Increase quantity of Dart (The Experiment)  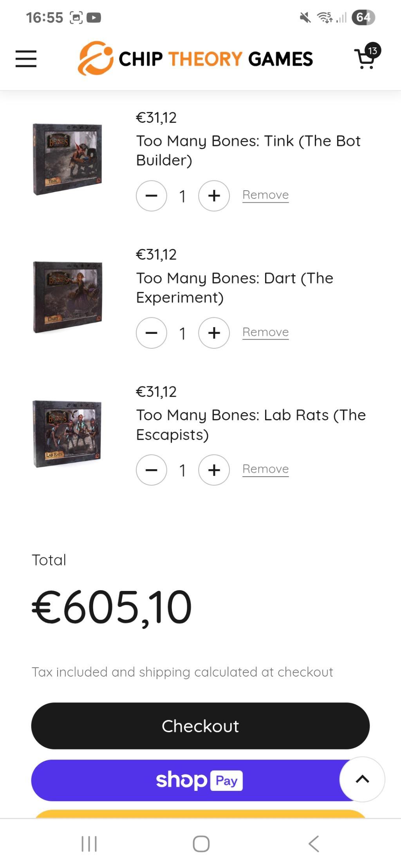coord(214,333)
